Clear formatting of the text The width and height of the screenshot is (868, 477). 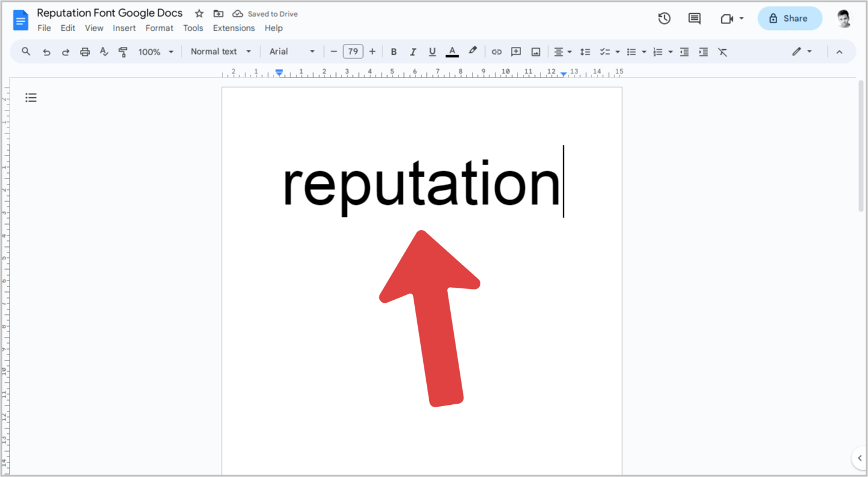pos(723,52)
